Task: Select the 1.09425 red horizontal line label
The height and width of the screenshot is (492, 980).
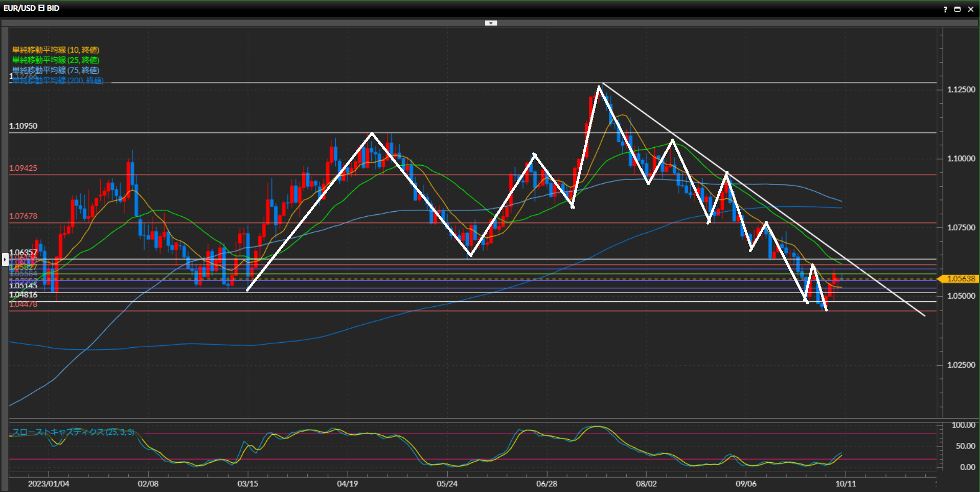Action: [x=23, y=168]
